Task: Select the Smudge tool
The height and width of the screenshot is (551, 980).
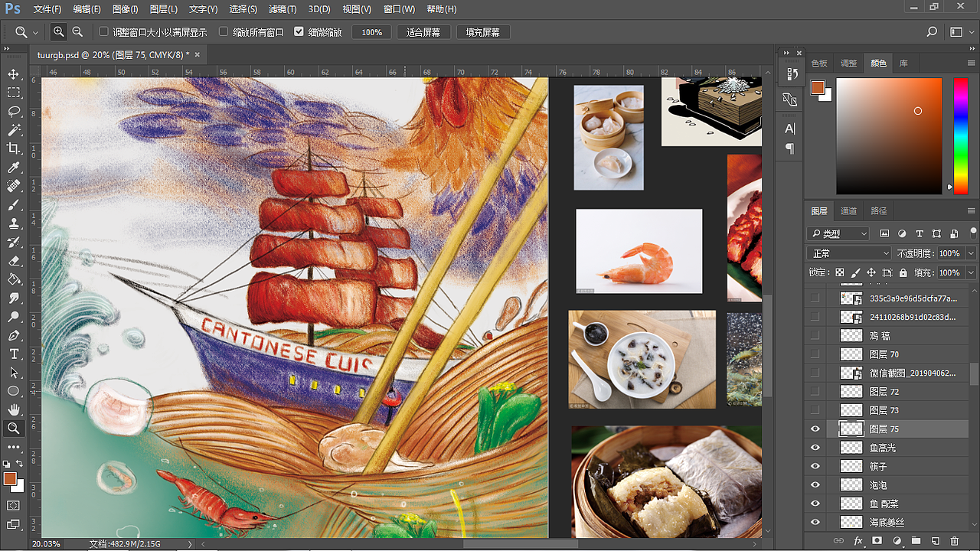Action: coord(13,298)
